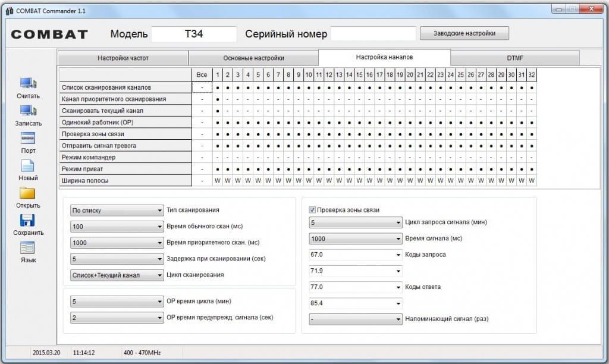This screenshot has height=364, width=609.
Task: Open the Порт settings icon
Action: 28,138
